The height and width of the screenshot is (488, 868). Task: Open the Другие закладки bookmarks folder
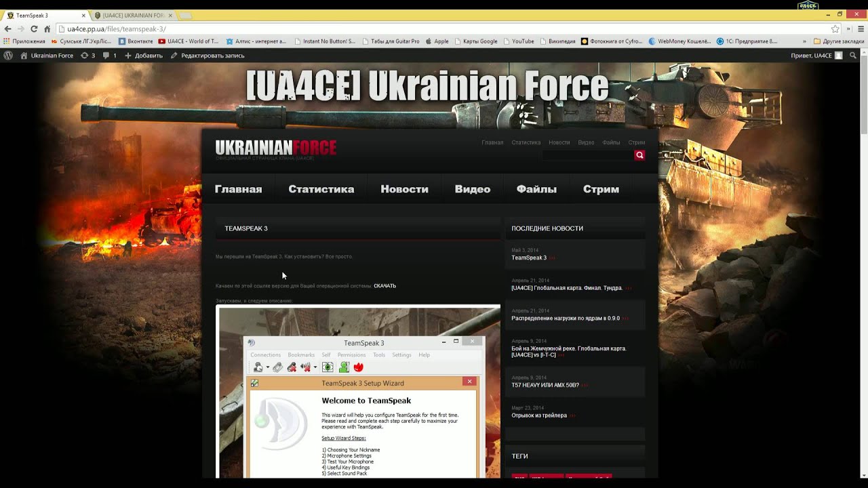point(838,41)
